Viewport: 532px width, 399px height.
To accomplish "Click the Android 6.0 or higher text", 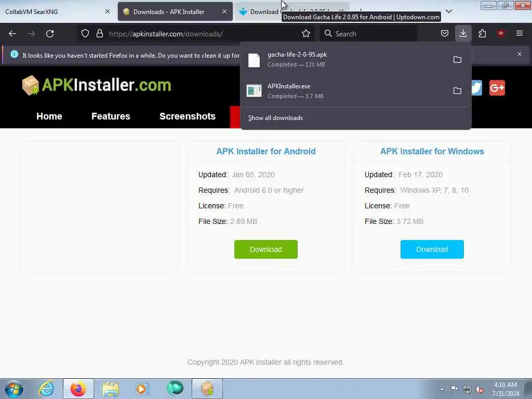I will tap(269, 190).
